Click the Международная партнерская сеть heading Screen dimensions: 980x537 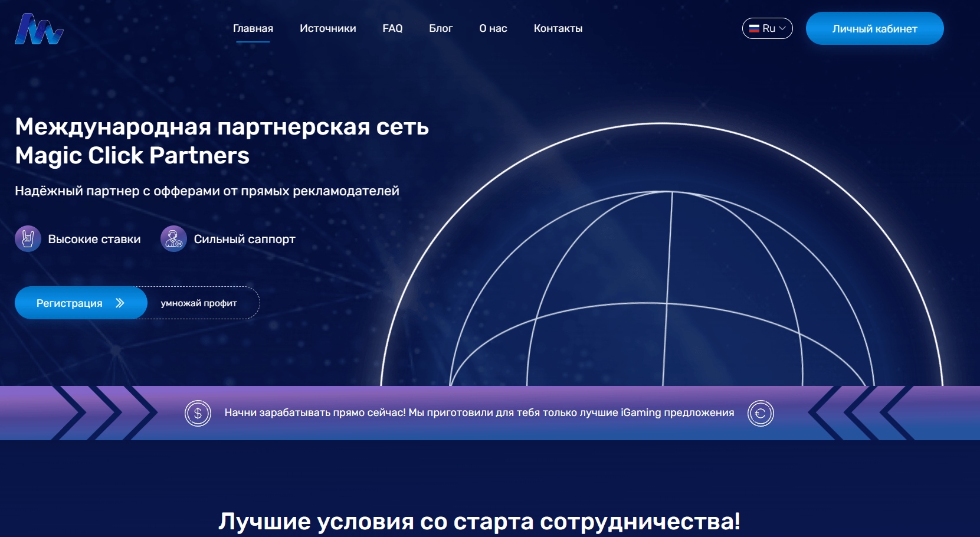point(222,141)
